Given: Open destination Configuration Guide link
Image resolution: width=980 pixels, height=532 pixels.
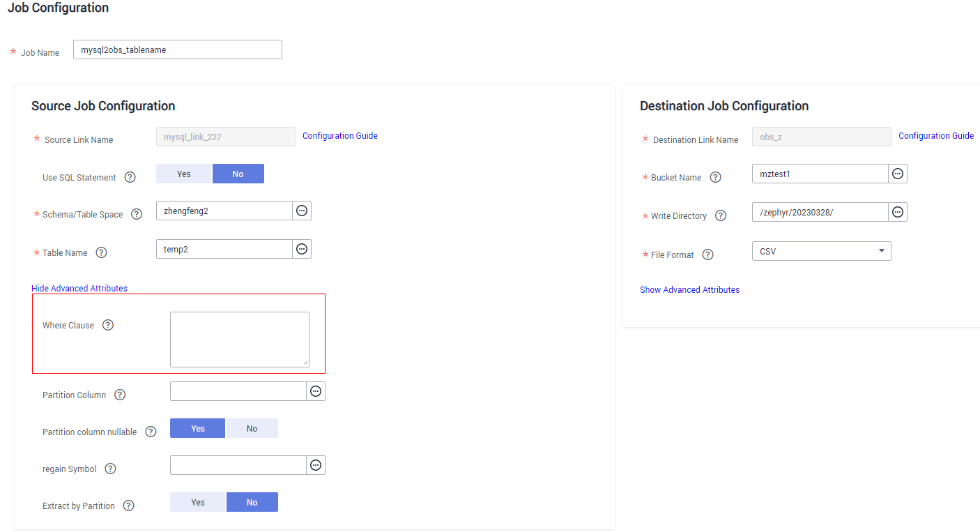Looking at the screenshot, I should [x=936, y=136].
